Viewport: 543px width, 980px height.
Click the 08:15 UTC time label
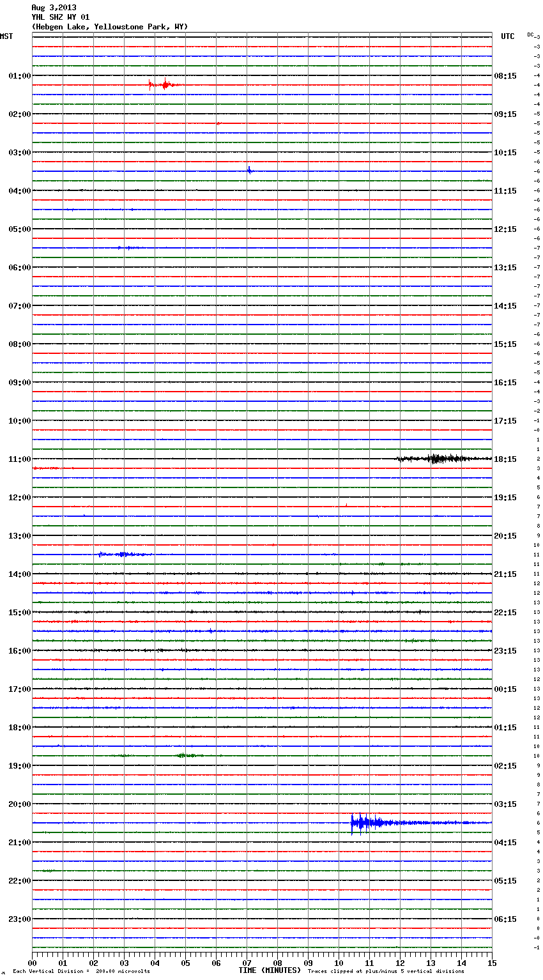pos(505,76)
